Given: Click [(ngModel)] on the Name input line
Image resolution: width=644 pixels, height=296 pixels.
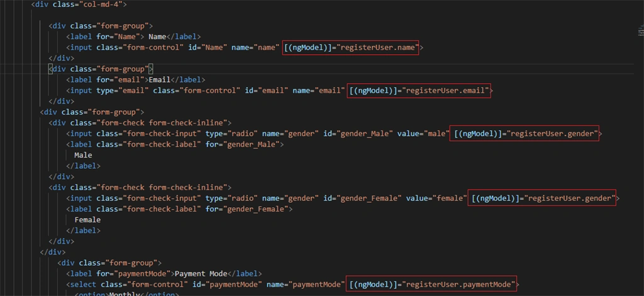Looking at the screenshot, I should click(x=308, y=48).
